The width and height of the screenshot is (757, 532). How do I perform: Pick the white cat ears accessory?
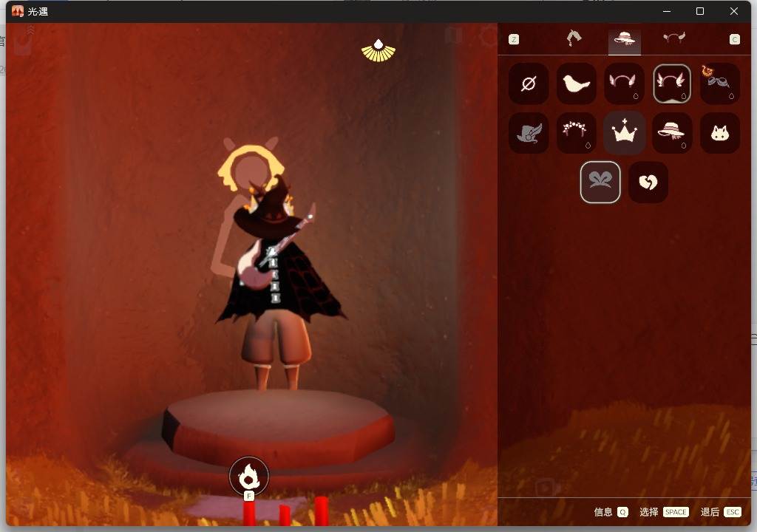[719, 133]
